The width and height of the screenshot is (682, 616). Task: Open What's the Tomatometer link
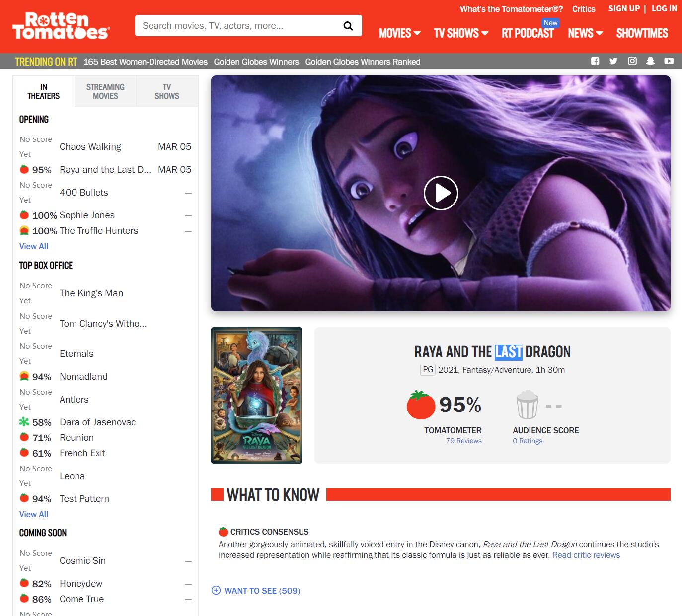click(511, 9)
